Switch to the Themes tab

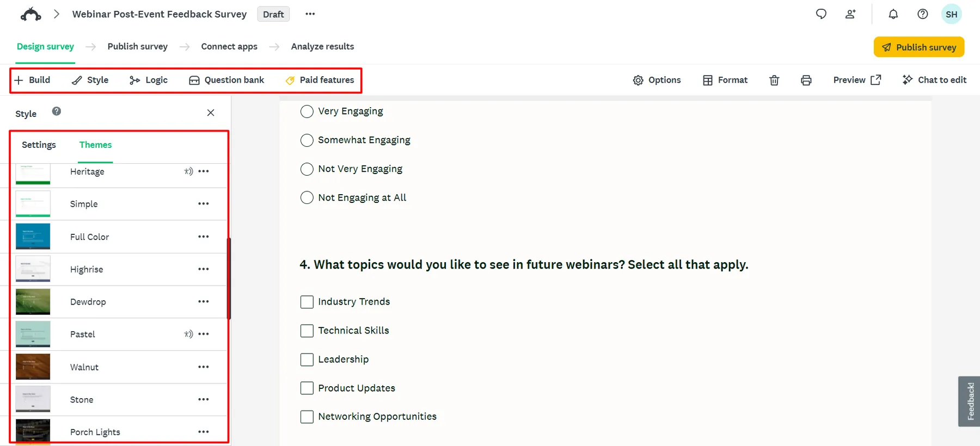(x=95, y=145)
